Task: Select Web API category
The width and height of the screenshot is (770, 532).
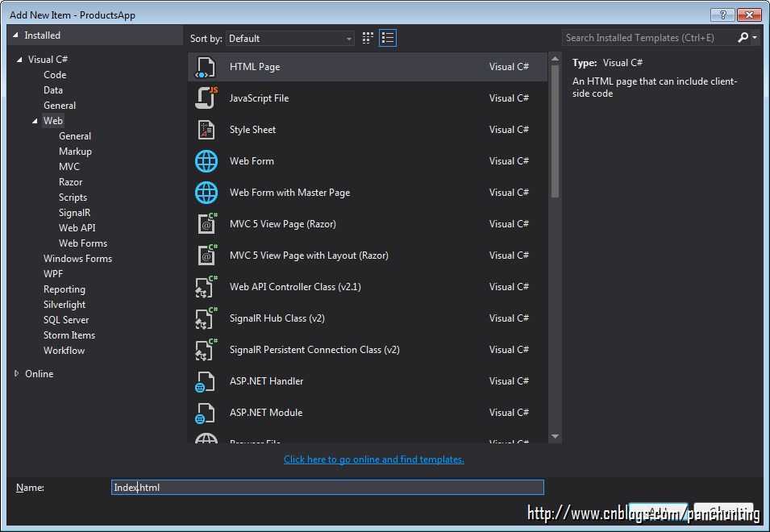Action: click(77, 228)
